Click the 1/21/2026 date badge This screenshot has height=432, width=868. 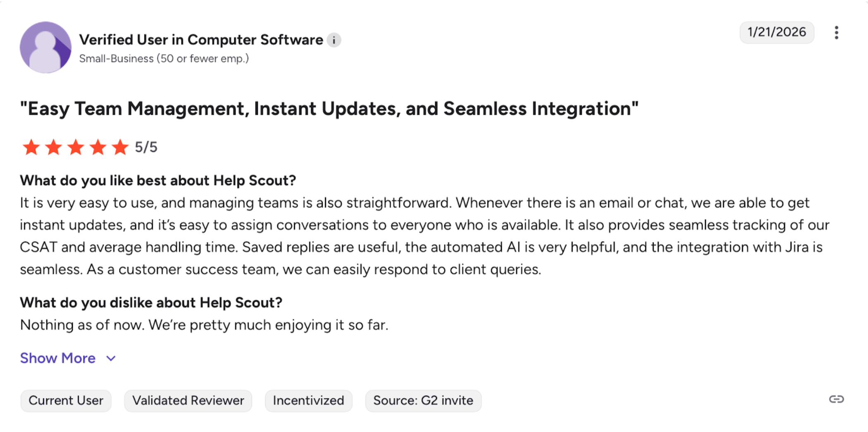pos(777,32)
